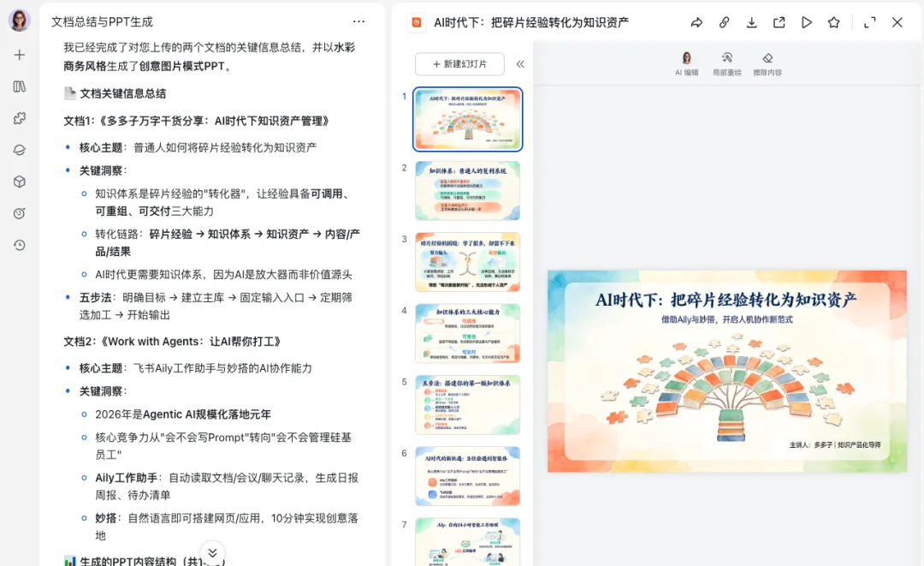Viewport: 924px width, 566px height.
Task: Select the 擦除内容 eraser tool
Action: coord(767,63)
